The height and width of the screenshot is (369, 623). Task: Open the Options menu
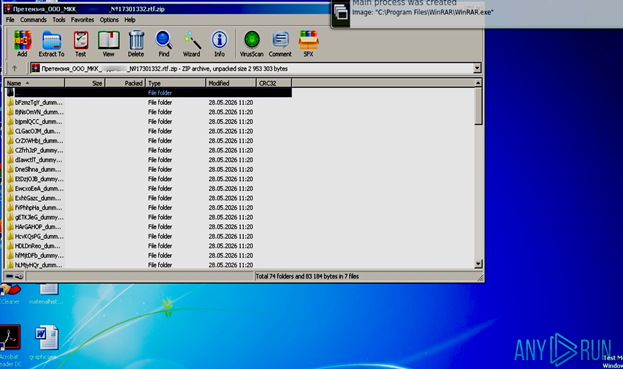click(109, 20)
